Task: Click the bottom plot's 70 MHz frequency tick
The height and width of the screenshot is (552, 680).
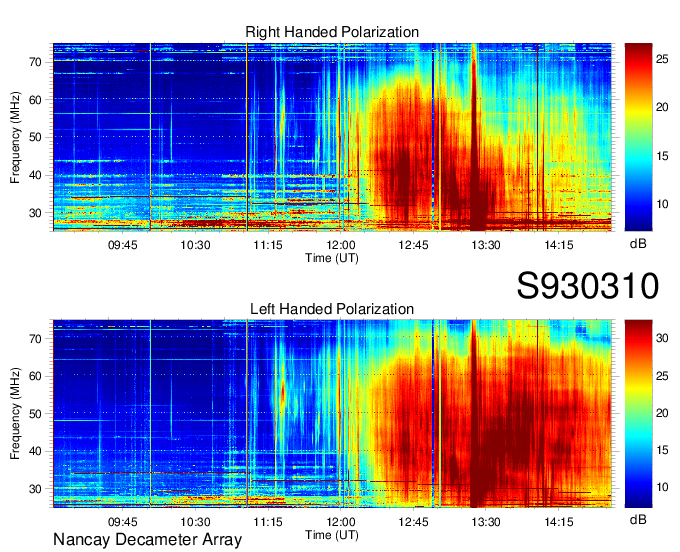Action: tap(36, 339)
